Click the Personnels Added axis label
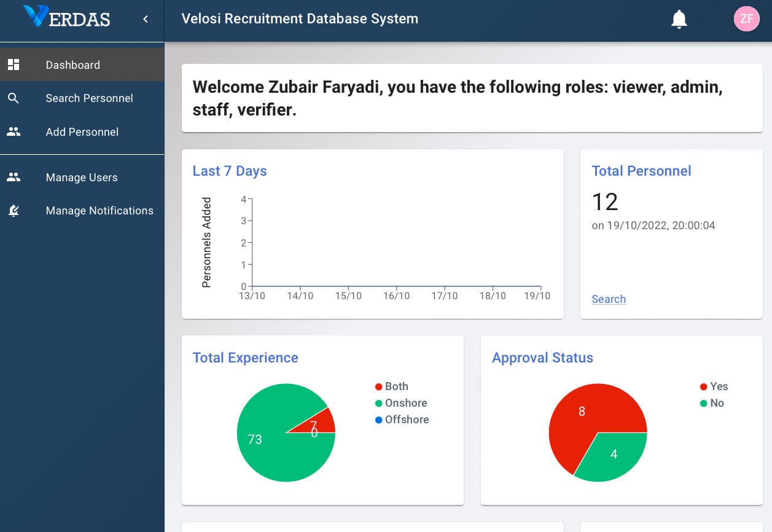Image resolution: width=772 pixels, height=532 pixels. pos(206,243)
